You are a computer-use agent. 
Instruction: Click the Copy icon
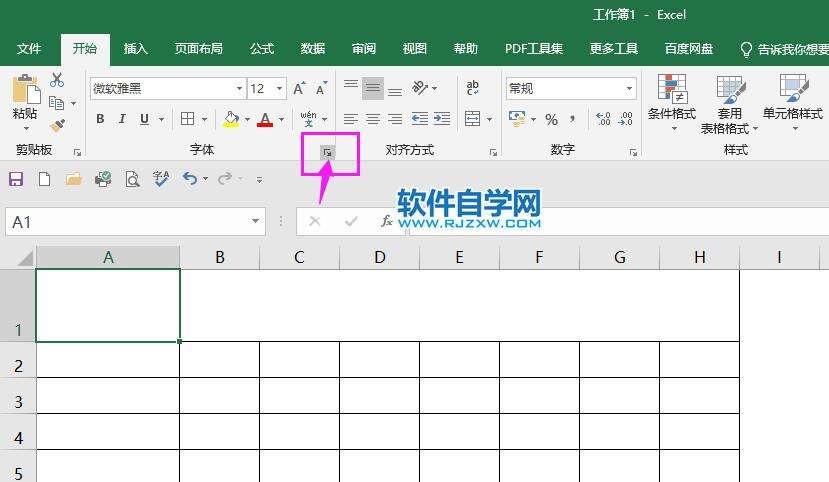tap(57, 103)
